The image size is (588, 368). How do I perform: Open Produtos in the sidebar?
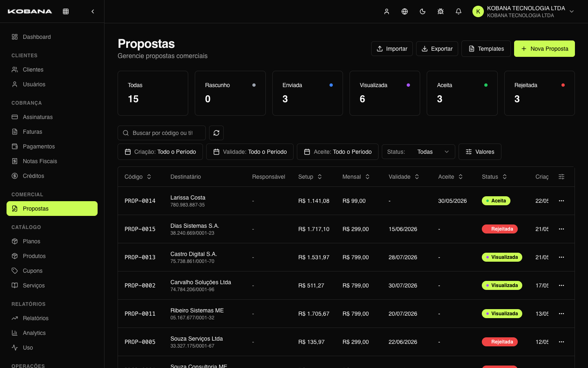click(52, 256)
